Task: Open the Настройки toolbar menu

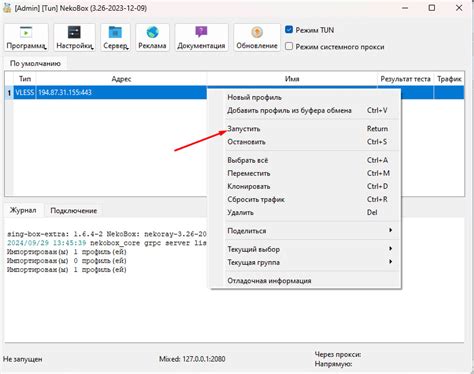Action: [74, 37]
